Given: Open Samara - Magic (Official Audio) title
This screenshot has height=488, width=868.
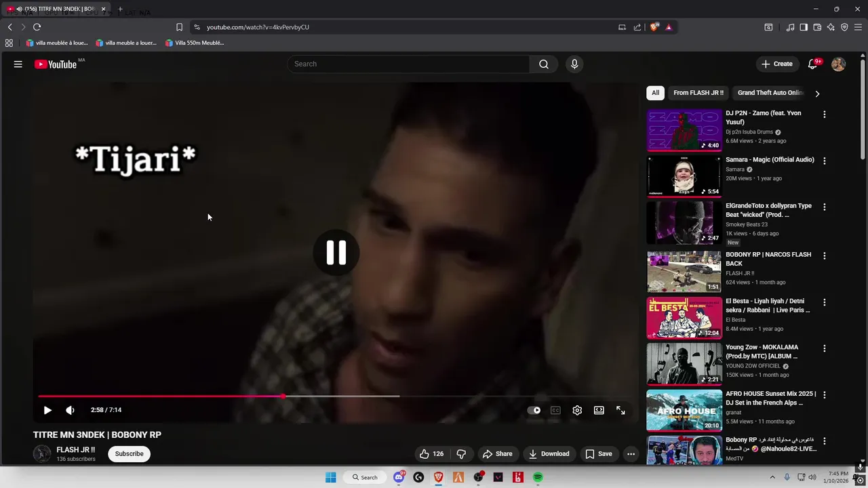Looking at the screenshot, I should pyautogui.click(x=770, y=160).
